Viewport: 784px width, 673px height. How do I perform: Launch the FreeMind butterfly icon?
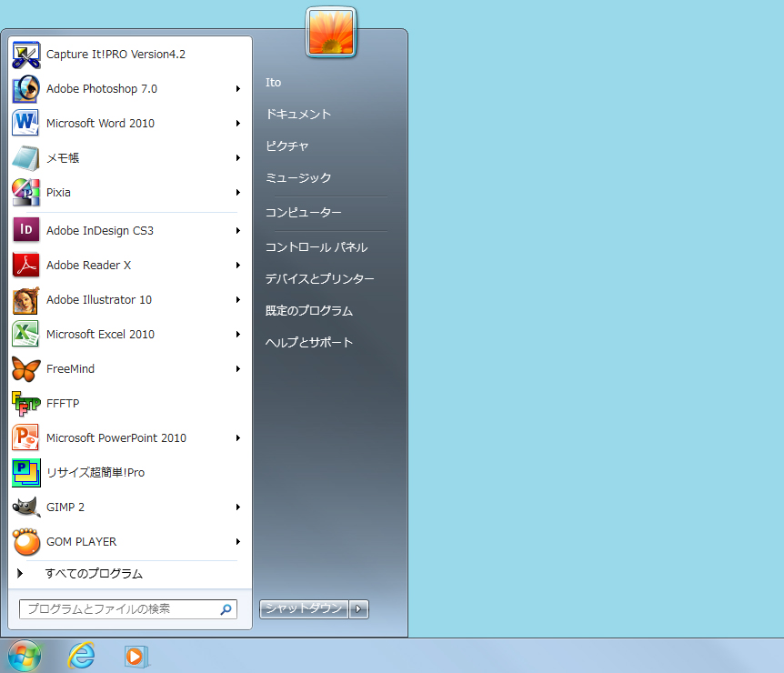click(26, 369)
